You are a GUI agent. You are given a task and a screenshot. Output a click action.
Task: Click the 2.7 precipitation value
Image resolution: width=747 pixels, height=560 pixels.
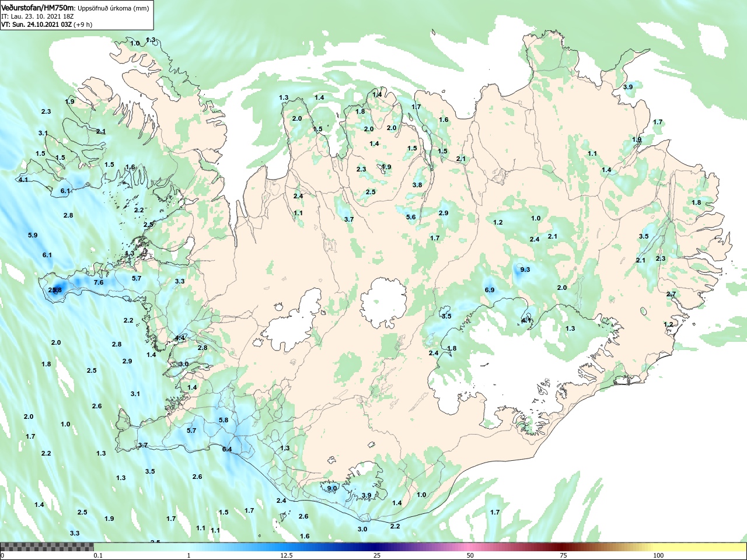[671, 294]
